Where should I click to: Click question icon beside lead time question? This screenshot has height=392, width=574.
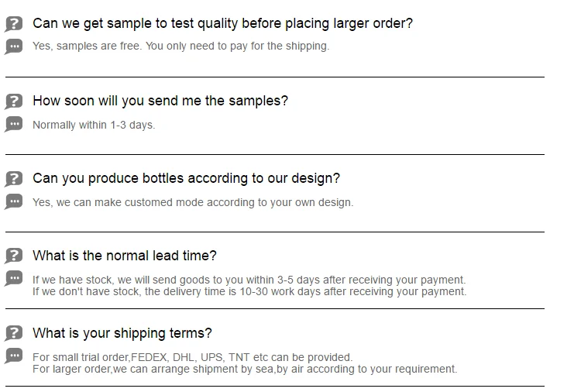click(14, 256)
